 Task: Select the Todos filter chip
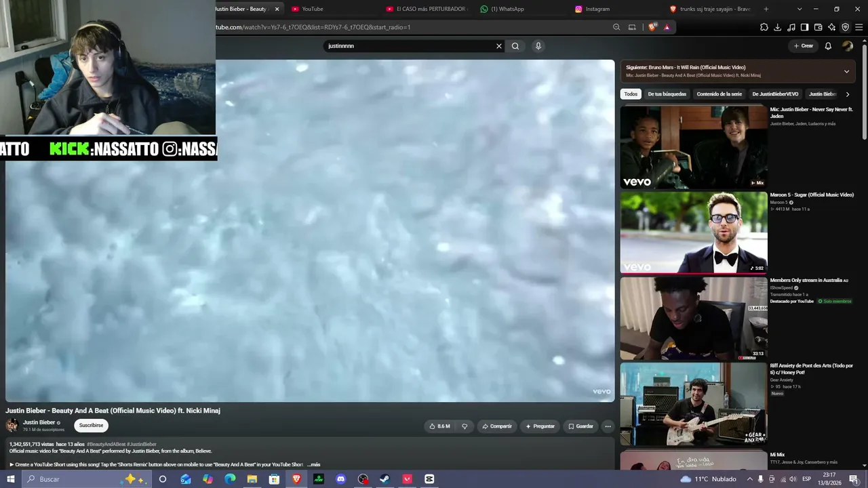[x=631, y=94]
